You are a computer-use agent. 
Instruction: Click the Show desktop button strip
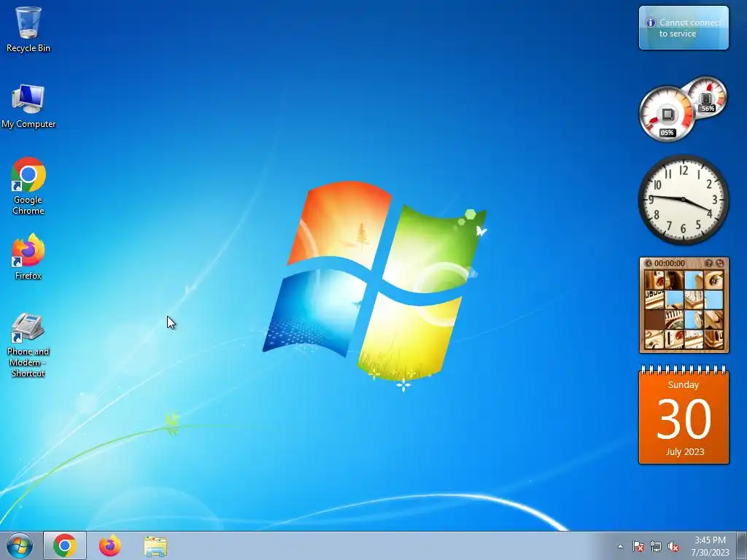tap(741, 545)
